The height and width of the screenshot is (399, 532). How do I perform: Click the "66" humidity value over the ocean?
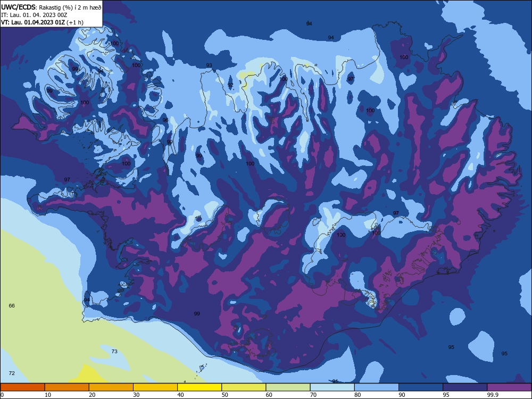[x=12, y=306]
